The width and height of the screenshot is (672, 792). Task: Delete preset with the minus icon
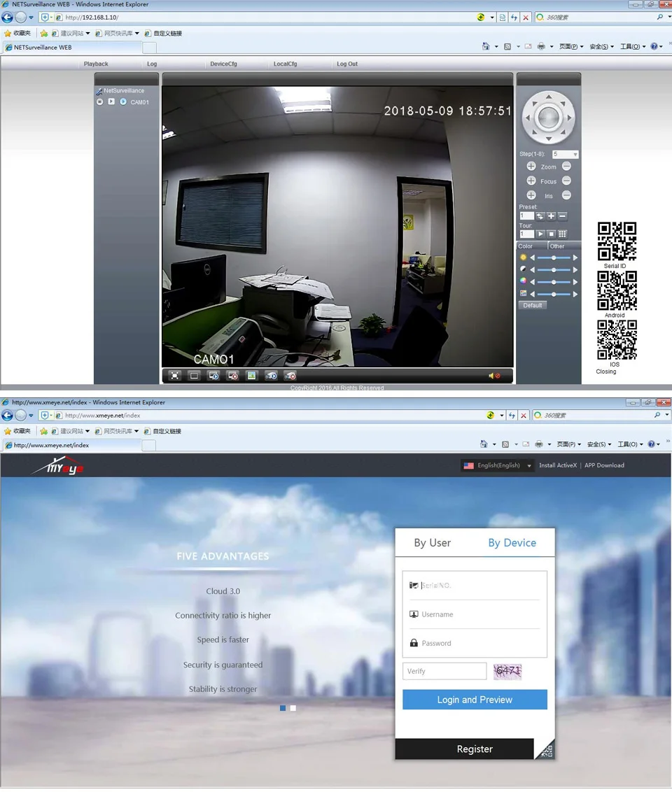point(562,216)
